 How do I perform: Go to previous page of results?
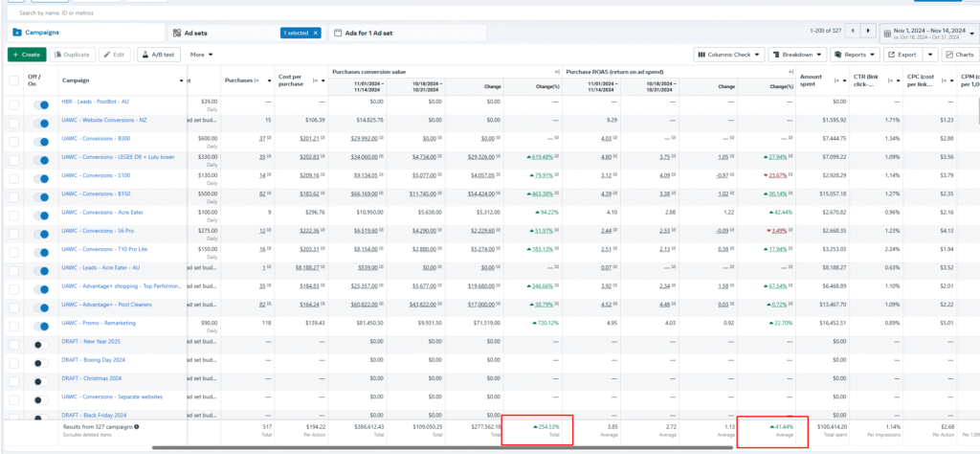(853, 32)
